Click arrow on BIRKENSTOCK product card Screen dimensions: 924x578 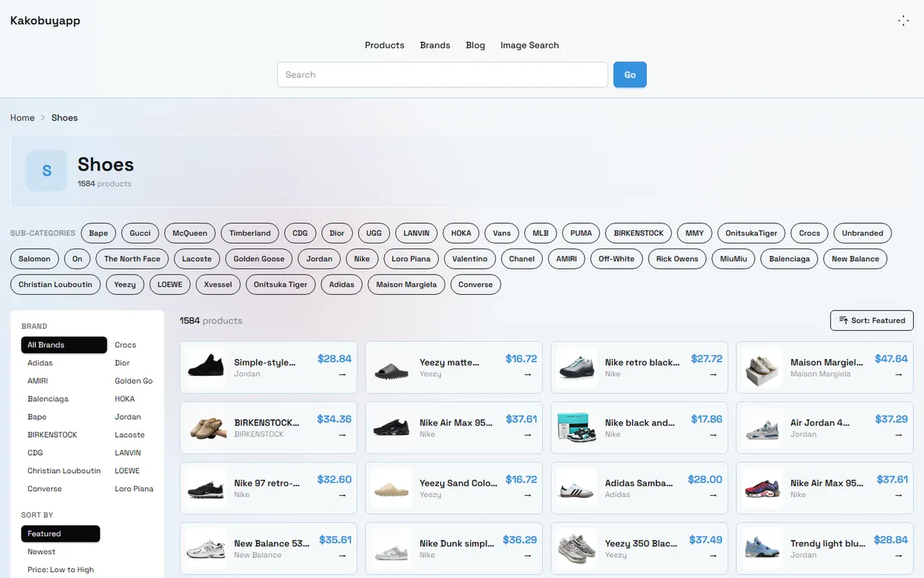[x=342, y=435]
